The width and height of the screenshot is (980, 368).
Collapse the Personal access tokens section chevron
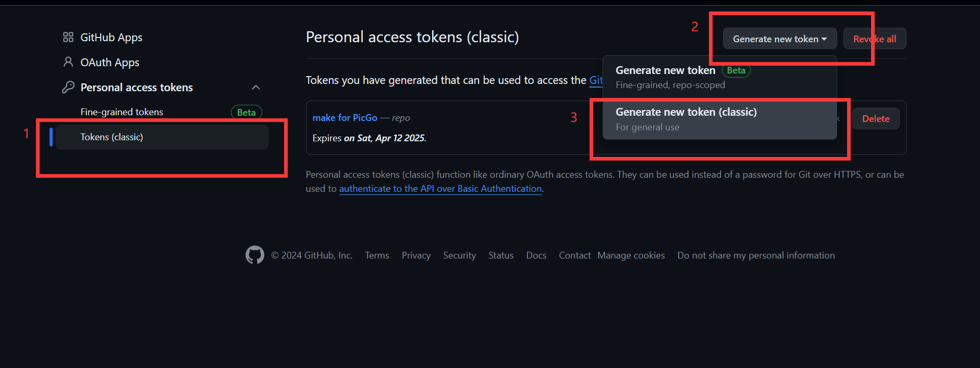click(x=256, y=87)
